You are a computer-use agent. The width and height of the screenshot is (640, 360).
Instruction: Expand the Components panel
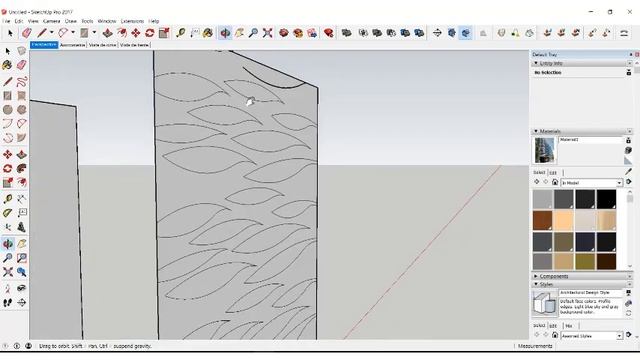pos(536,276)
